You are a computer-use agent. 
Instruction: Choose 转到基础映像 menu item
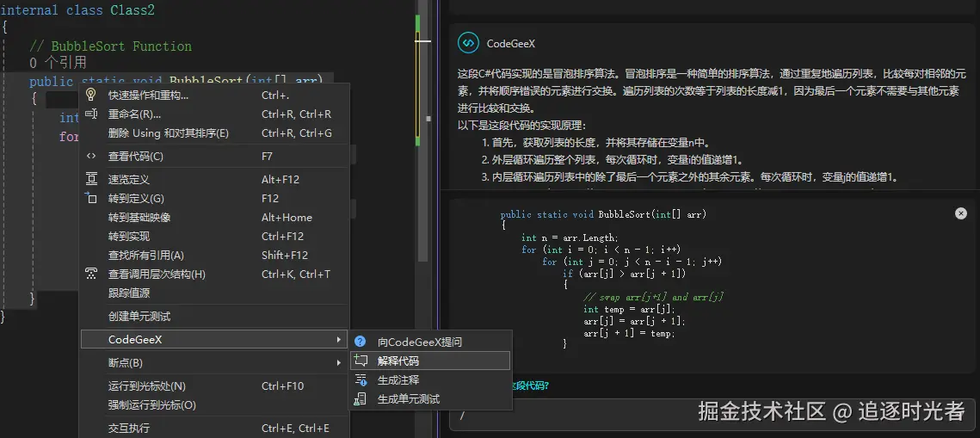(x=213, y=218)
